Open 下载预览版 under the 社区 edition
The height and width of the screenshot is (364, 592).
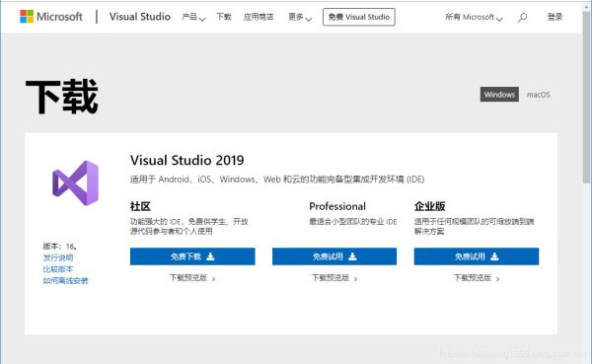tap(192, 278)
